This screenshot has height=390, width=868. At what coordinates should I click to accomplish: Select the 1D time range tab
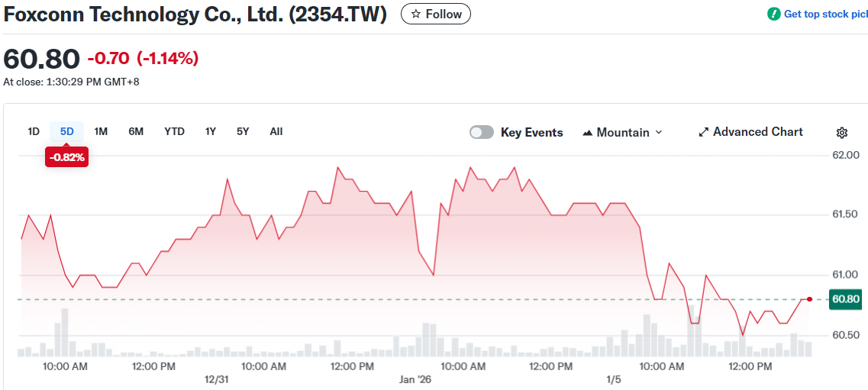[x=34, y=131]
